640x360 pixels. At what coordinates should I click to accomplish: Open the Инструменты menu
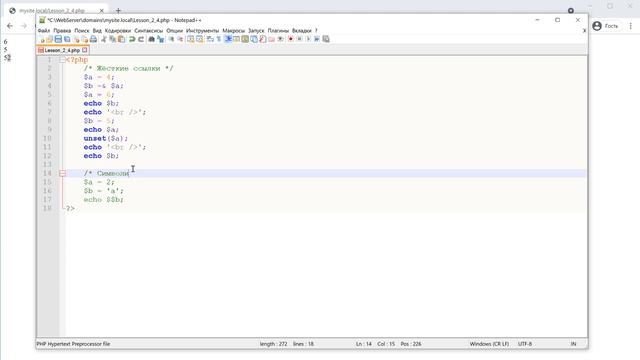202,31
